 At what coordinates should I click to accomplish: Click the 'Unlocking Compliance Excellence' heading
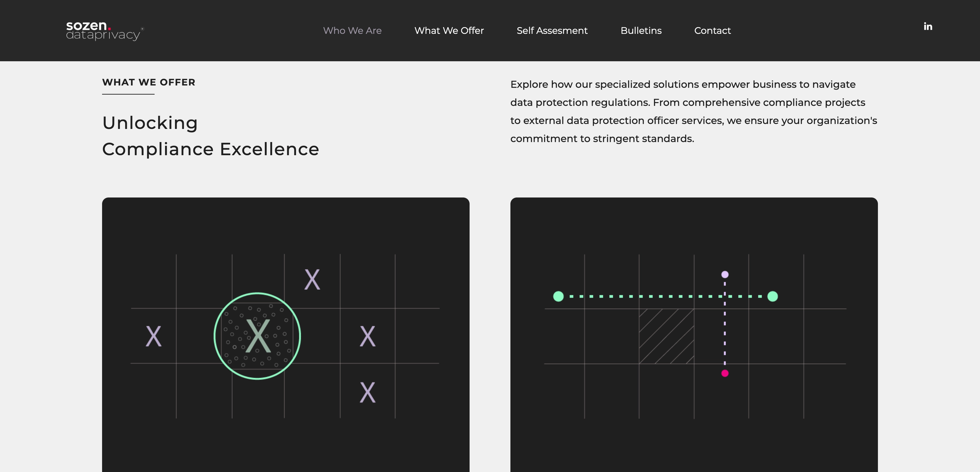click(210, 136)
